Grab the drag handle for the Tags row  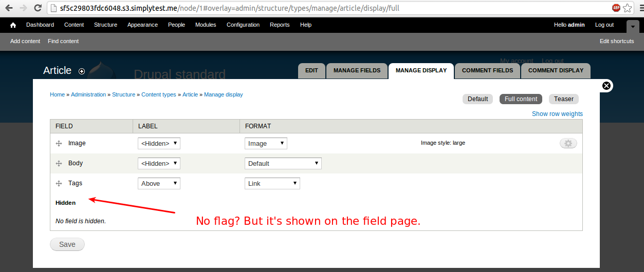(x=59, y=184)
